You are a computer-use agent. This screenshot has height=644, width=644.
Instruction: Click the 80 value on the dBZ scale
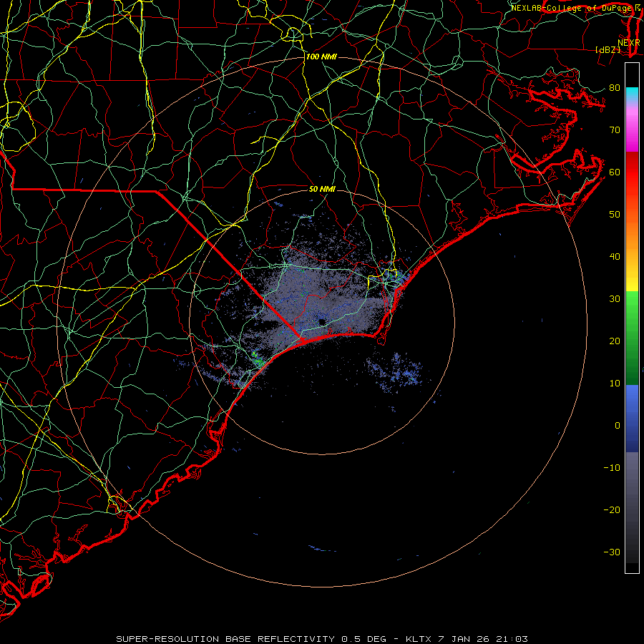click(x=615, y=87)
